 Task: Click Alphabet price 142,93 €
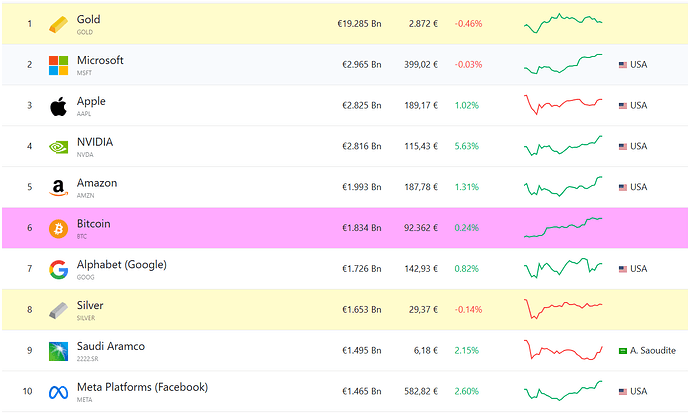tap(421, 269)
